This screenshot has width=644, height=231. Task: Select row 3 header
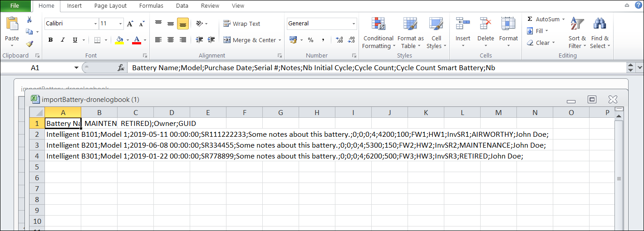(x=37, y=145)
